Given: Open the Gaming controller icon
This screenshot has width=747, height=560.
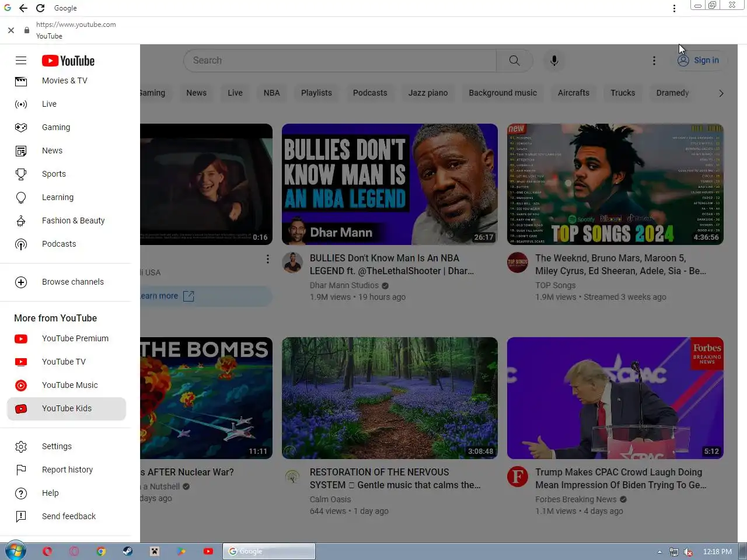Looking at the screenshot, I should click(21, 127).
